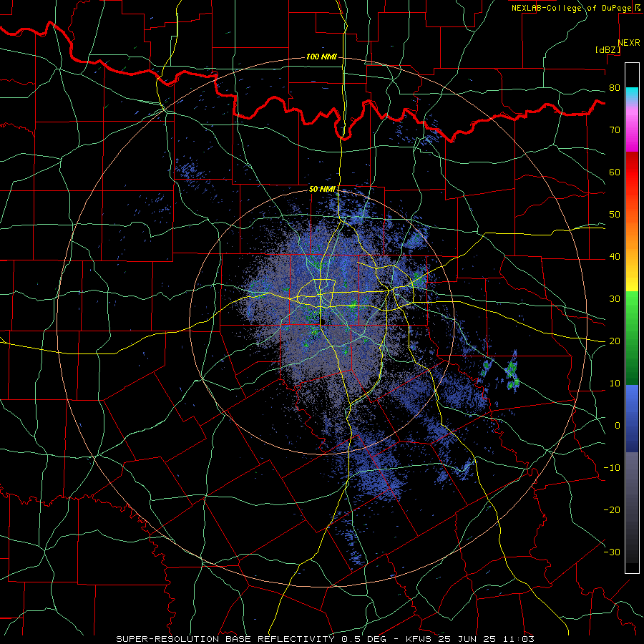644x644 pixels.
Task: Click the 'SUPER-RESOLUTION BASE REFLECTIVITY' product title text
Action: point(225,639)
